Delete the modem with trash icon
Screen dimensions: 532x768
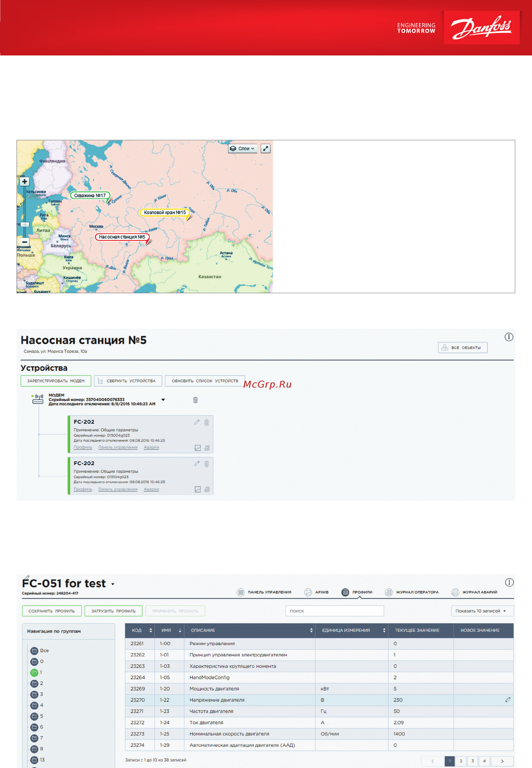click(x=195, y=400)
